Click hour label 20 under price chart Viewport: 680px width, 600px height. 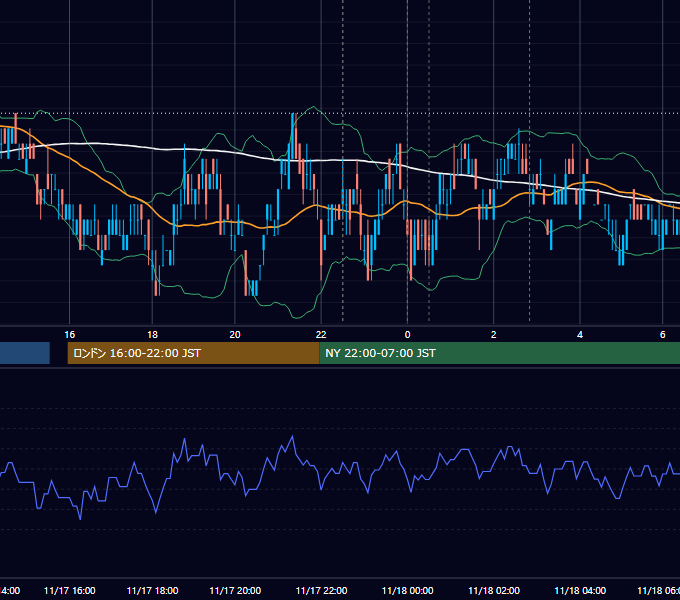click(235, 335)
